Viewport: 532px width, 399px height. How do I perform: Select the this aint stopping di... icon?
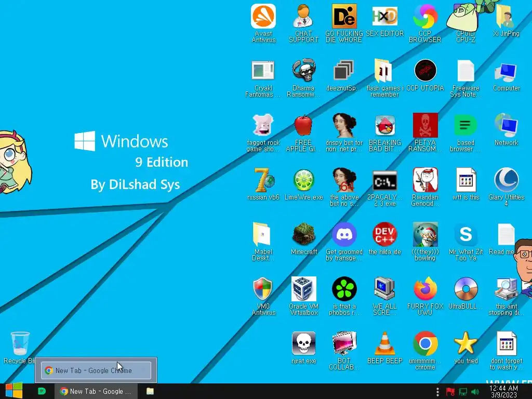tap(506, 289)
